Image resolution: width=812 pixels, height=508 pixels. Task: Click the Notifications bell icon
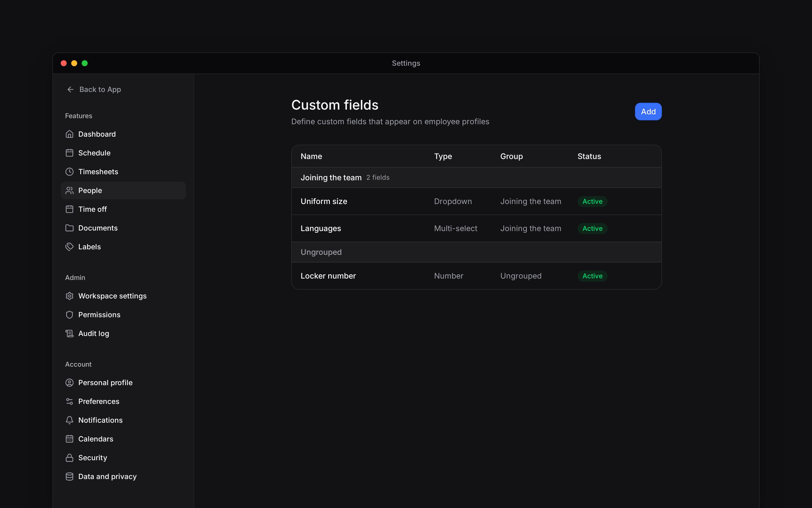[70, 420]
